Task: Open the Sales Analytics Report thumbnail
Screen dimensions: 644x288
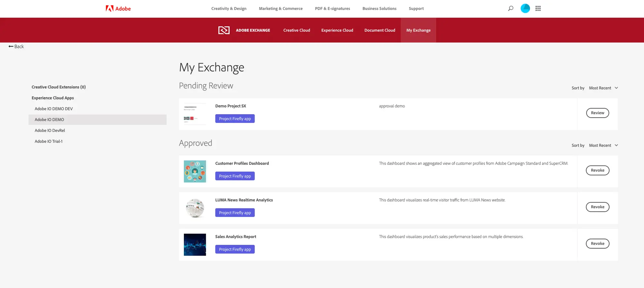Action: (195, 245)
